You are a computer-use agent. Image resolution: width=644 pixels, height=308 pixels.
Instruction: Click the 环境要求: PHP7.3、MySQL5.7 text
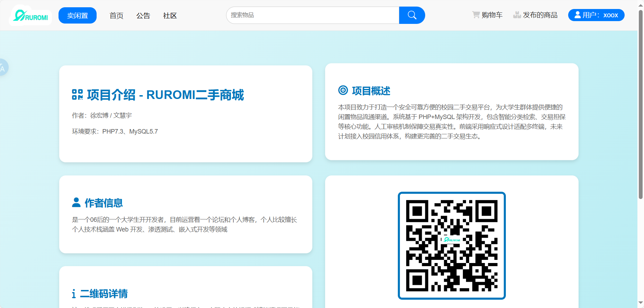[x=115, y=132]
